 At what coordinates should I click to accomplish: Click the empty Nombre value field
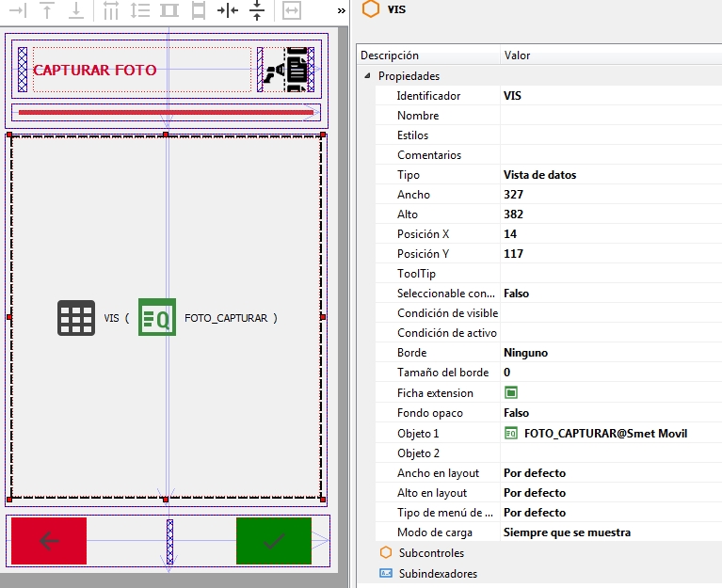coord(611,116)
